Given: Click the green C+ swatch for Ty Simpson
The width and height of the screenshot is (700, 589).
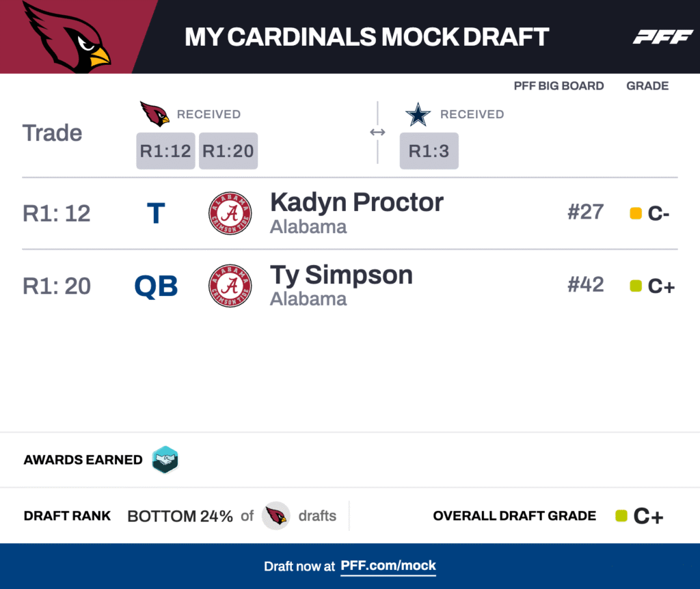Looking at the screenshot, I should click(635, 286).
